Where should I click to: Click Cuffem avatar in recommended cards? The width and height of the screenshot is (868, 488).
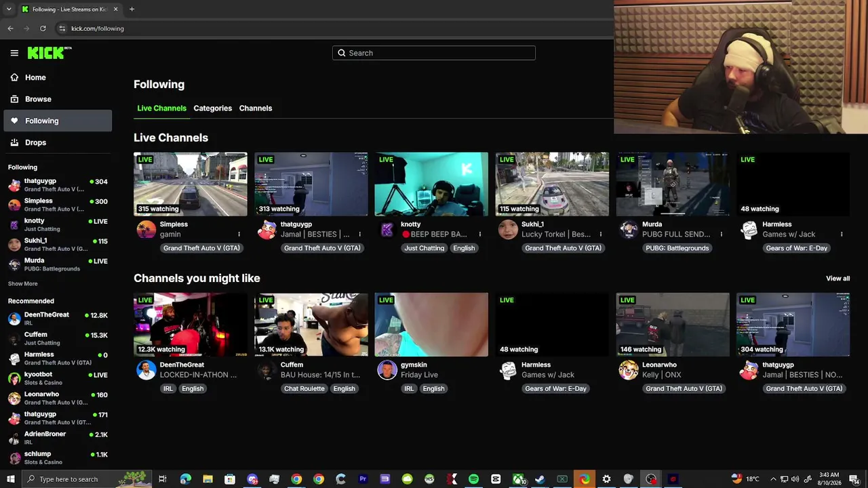pyautogui.click(x=267, y=370)
